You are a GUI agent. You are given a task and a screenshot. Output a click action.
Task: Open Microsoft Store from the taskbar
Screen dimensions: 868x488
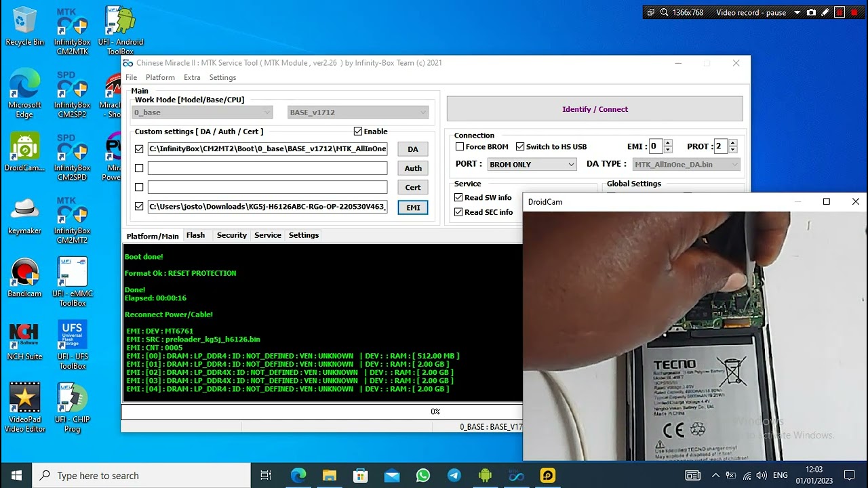(361, 475)
